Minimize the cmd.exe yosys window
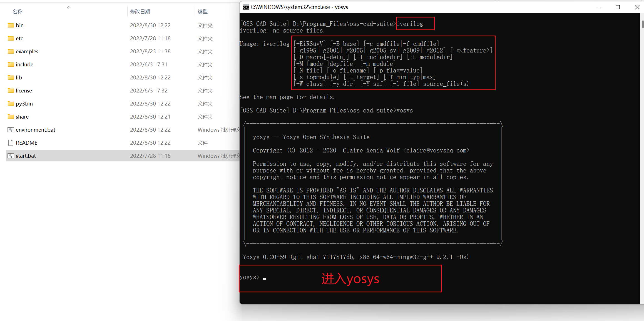Screen dimensions: 644x321 coord(599,7)
